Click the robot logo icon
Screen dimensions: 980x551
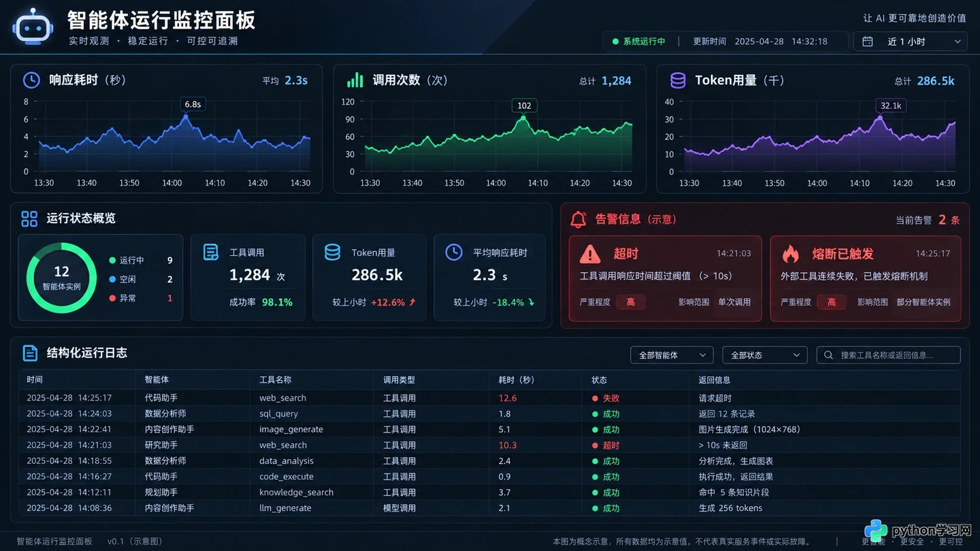32,27
